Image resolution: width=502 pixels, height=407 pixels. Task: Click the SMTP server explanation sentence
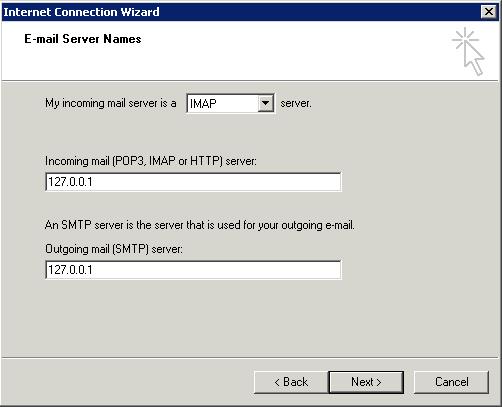[200, 225]
